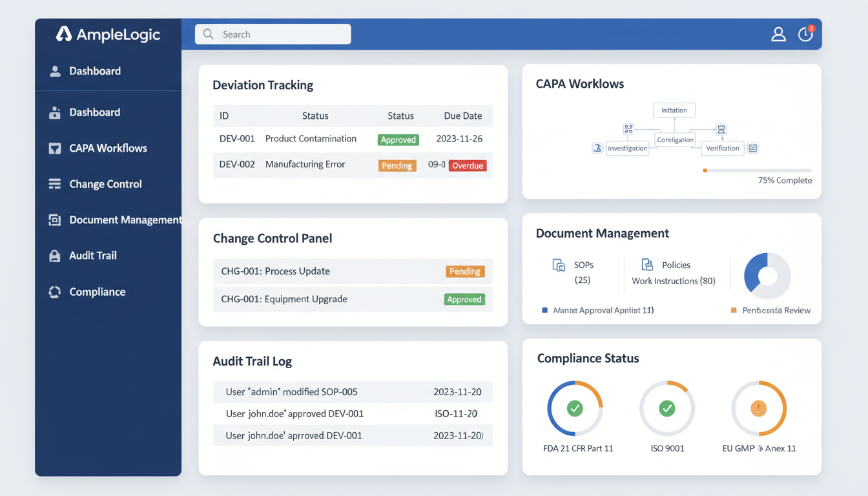Viewport: 868px width, 496px height.
Task: Open the notifications clock icon with alert badge
Action: (x=805, y=34)
